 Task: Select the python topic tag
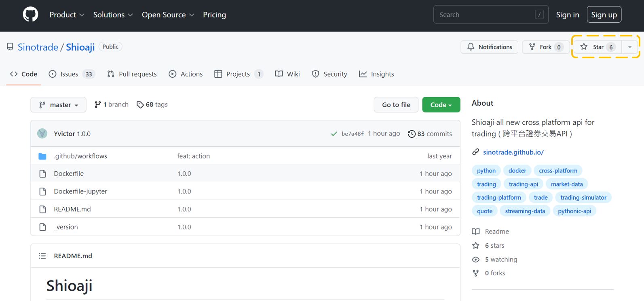pyautogui.click(x=486, y=171)
